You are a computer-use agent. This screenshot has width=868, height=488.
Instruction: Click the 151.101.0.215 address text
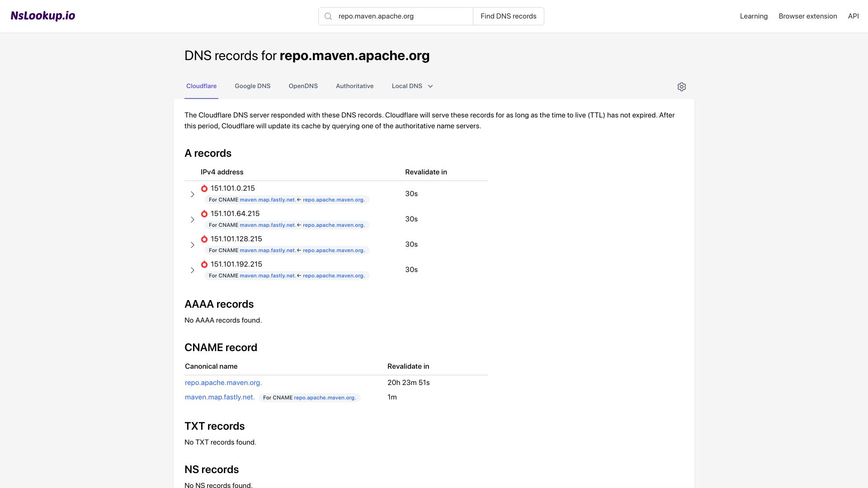tap(232, 188)
